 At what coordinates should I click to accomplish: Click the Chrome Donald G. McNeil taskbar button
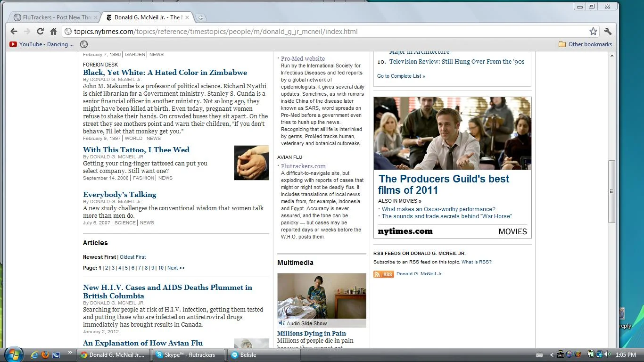coord(114,355)
